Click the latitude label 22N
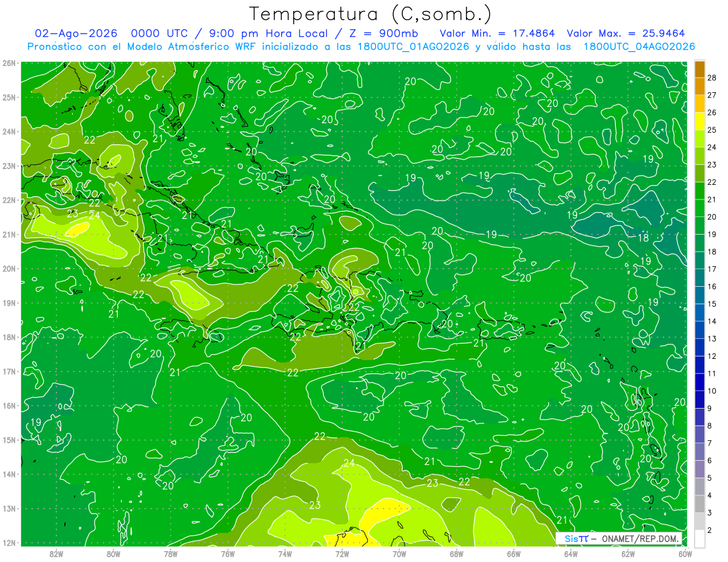 (9, 200)
